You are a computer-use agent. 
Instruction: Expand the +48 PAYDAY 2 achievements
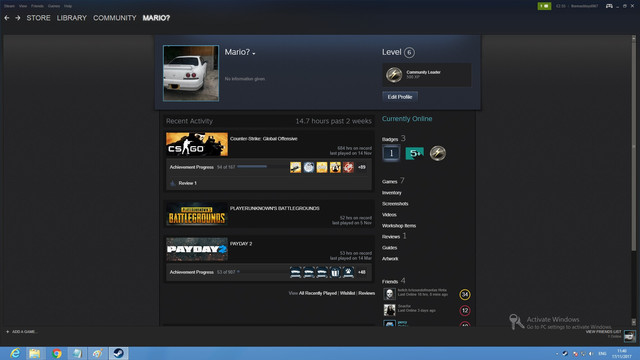362,272
